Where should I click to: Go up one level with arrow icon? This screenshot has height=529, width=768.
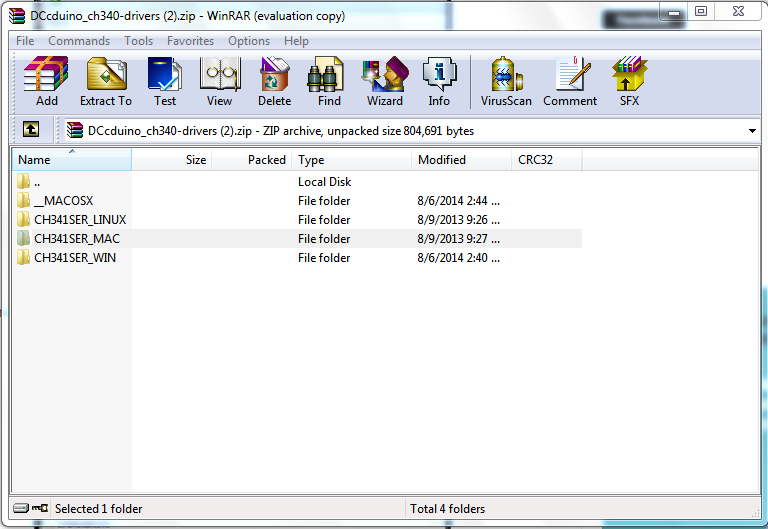tap(31, 130)
